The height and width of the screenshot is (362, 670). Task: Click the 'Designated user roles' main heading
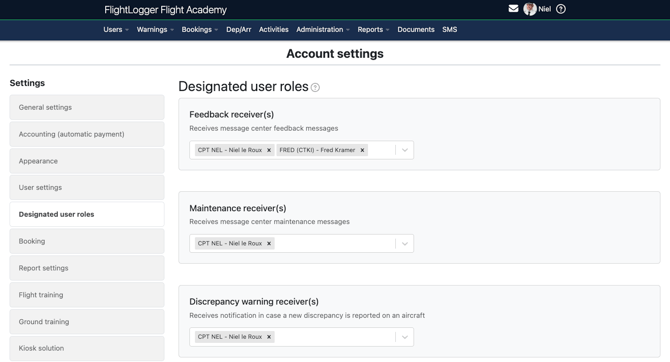tap(243, 87)
